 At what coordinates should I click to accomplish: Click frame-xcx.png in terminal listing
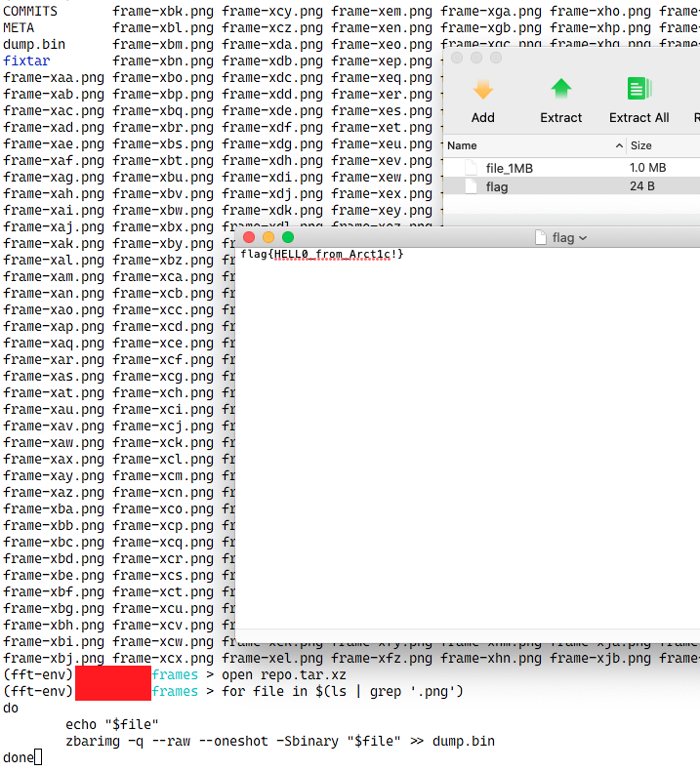163,658
